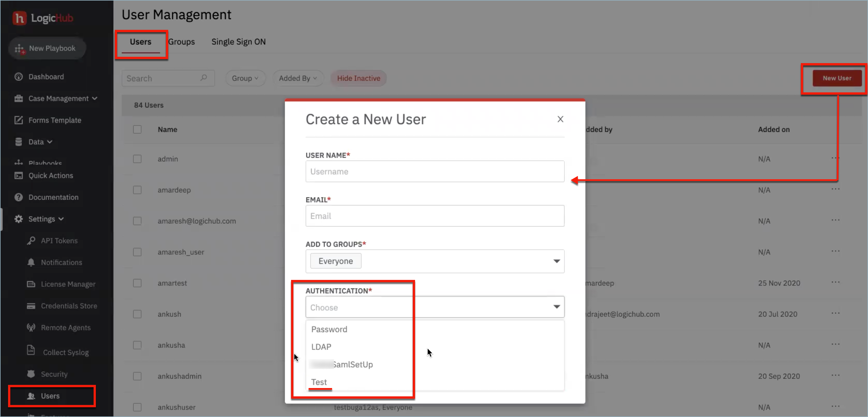Click the Hide Inactive button
The image size is (868, 417).
click(x=359, y=78)
